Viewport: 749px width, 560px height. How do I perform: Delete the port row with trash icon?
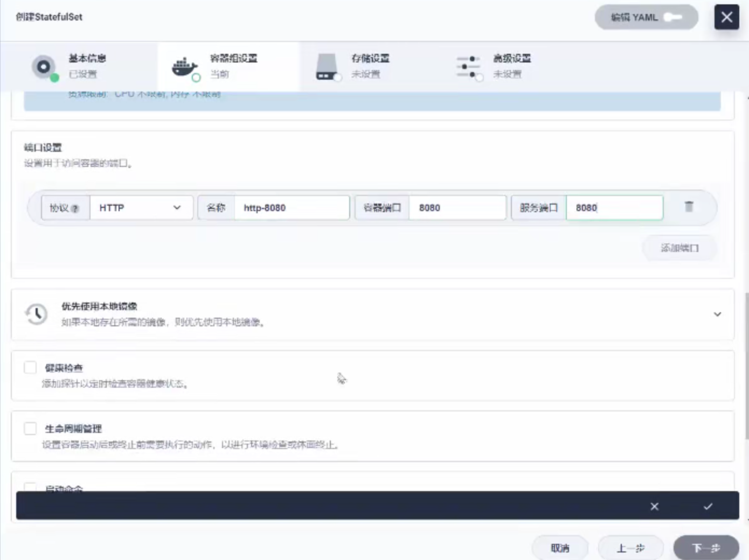(689, 207)
